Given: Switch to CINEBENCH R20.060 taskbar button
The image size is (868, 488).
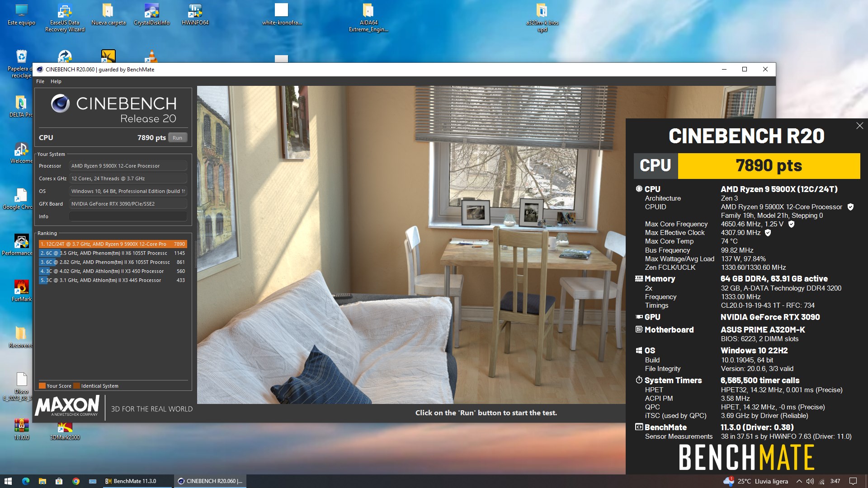Looking at the screenshot, I should [210, 481].
